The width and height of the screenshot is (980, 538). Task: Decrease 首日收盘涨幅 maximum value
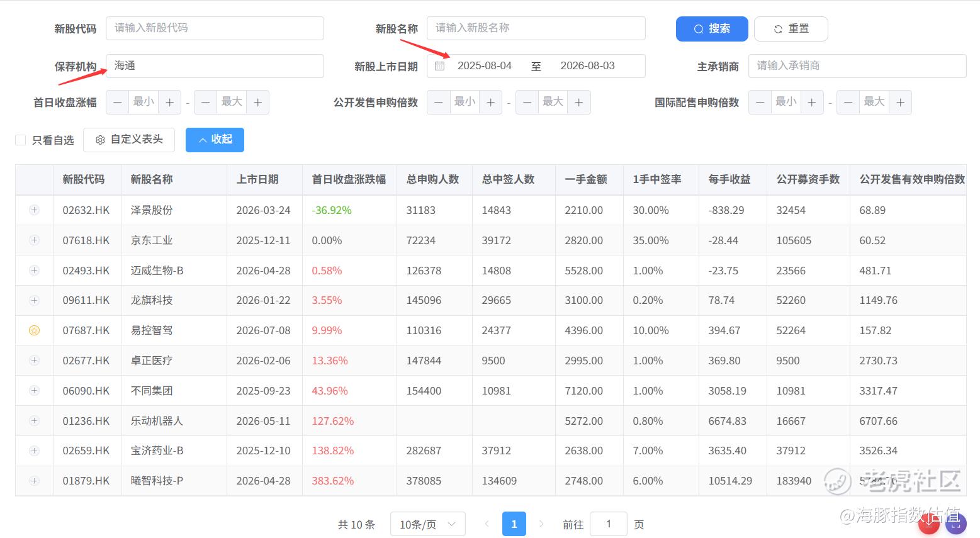coord(206,103)
